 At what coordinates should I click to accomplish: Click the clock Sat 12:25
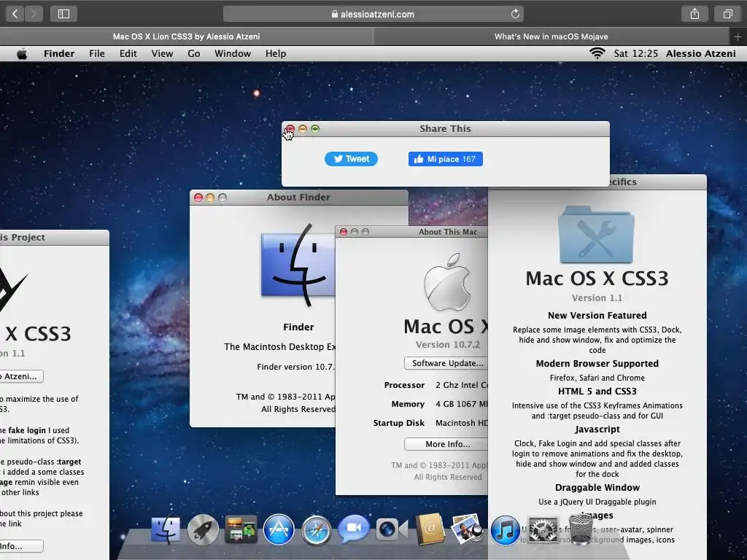[635, 54]
